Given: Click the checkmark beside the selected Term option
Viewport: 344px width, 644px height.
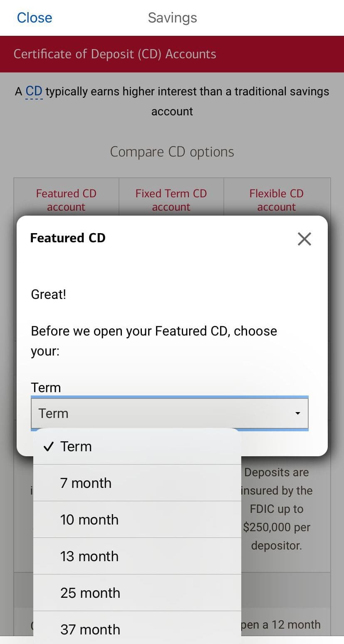Looking at the screenshot, I should click(x=49, y=446).
